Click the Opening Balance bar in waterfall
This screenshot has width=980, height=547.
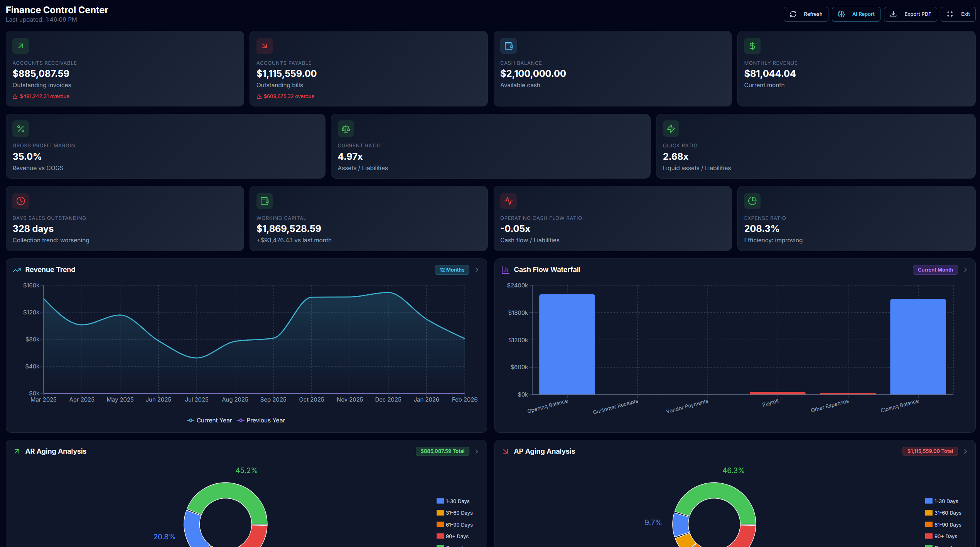pos(567,344)
